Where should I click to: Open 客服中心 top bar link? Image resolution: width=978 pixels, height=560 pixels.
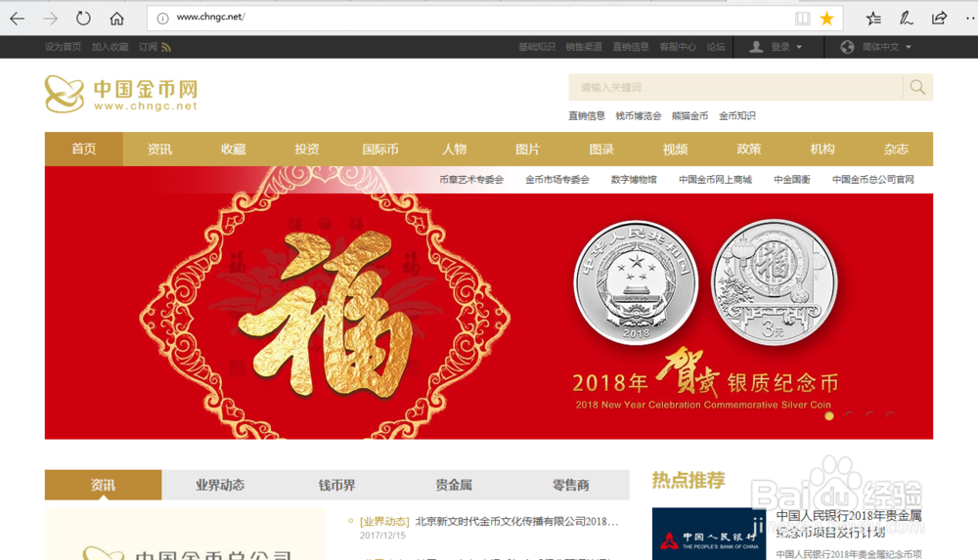(678, 47)
